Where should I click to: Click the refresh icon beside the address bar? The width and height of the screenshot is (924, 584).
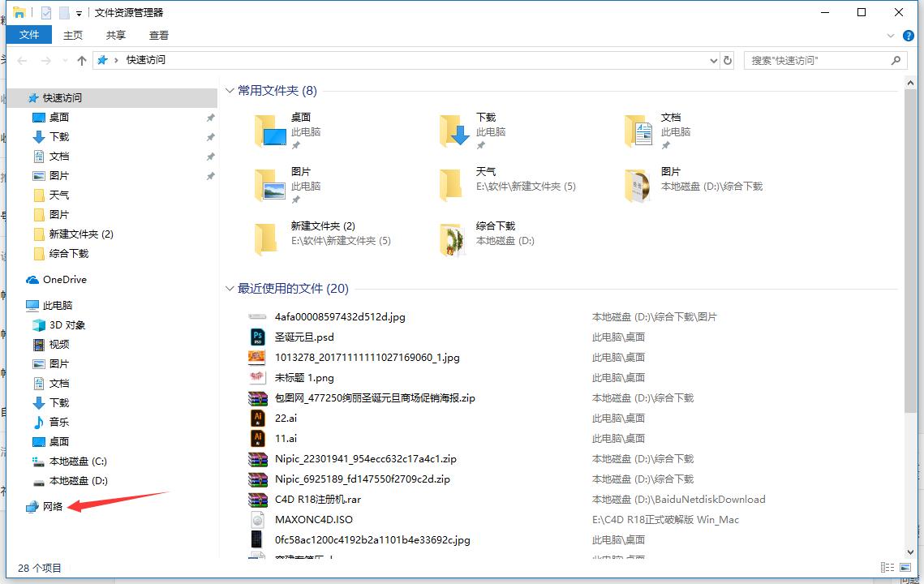click(x=726, y=60)
